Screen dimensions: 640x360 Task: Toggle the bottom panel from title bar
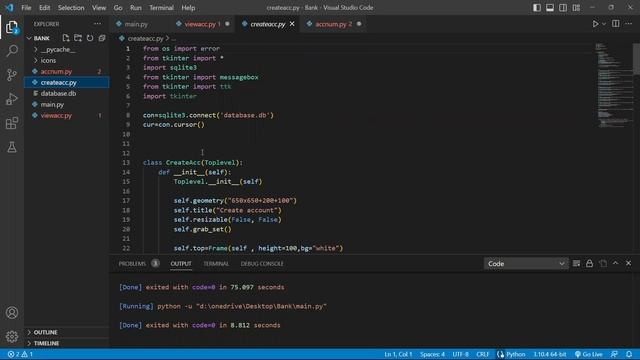pyautogui.click(x=550, y=8)
